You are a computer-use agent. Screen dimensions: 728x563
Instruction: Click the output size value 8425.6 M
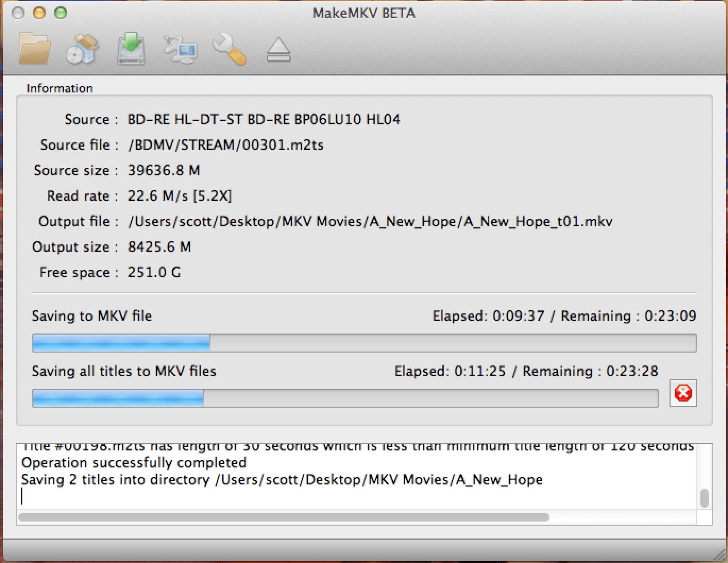159,247
